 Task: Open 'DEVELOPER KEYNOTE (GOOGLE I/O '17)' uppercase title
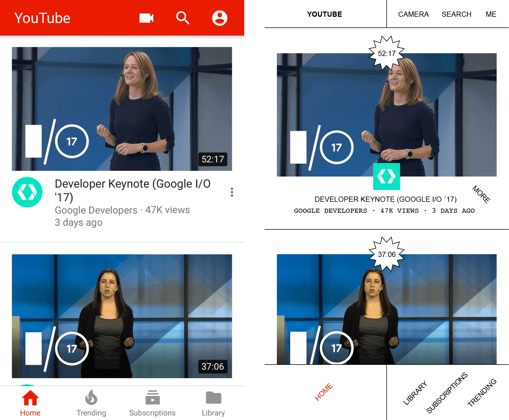[386, 199]
